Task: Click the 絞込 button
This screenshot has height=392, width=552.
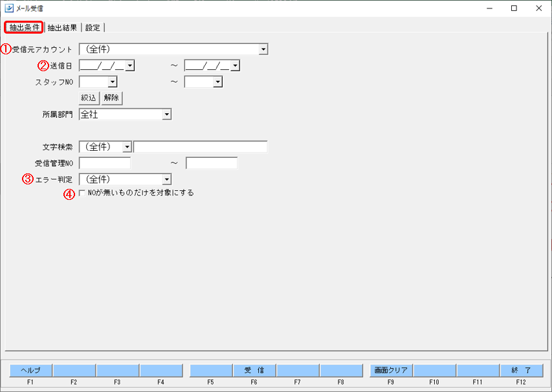Action: 89,98
